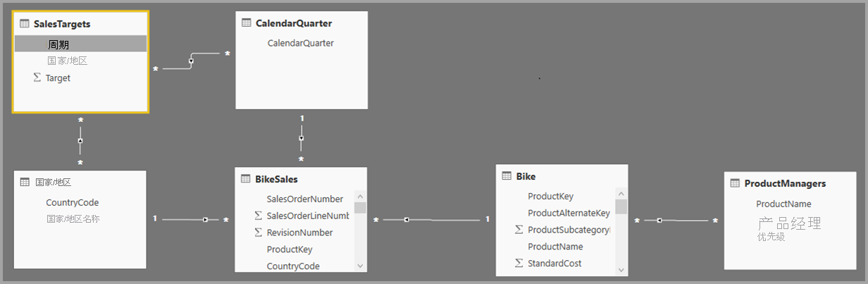Click the CalendarQuarter table icon
The image size is (868, 284).
coord(246,23)
